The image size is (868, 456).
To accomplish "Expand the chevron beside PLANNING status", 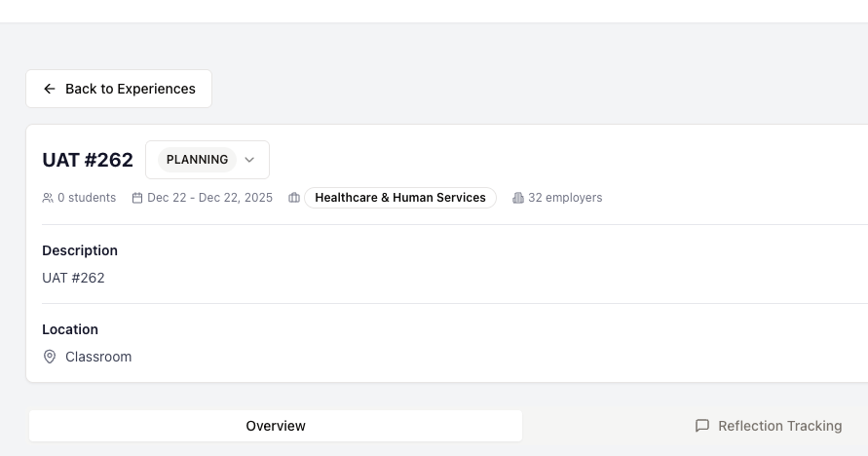I will click(249, 160).
